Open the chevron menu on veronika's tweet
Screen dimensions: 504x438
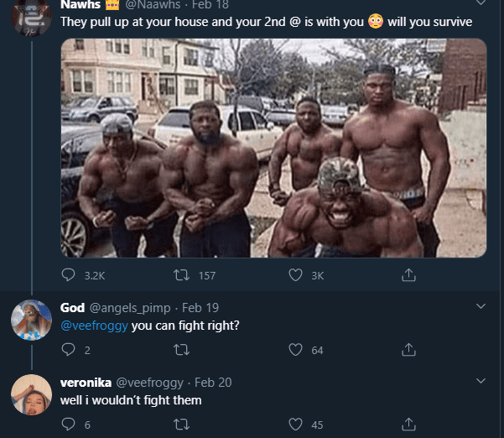click(481, 381)
